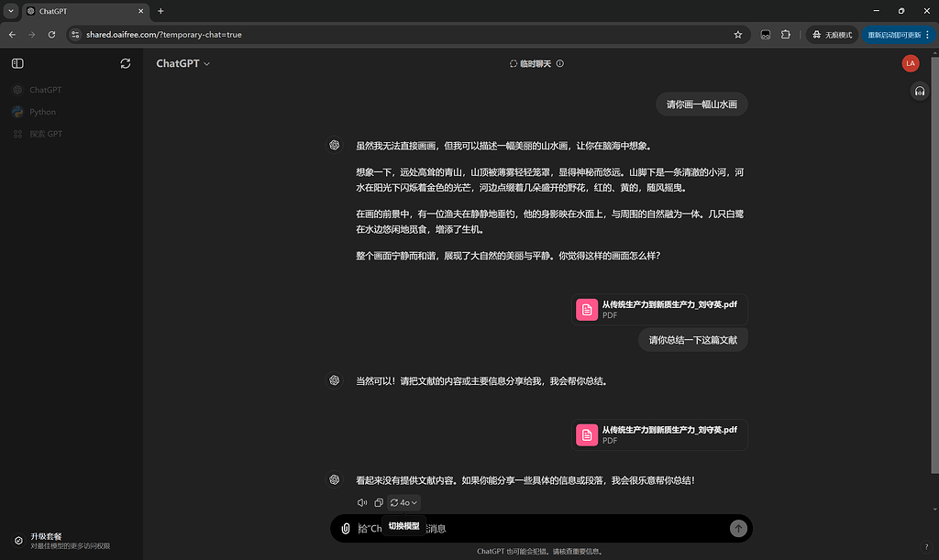Click read aloud speaker icon

coord(361,502)
